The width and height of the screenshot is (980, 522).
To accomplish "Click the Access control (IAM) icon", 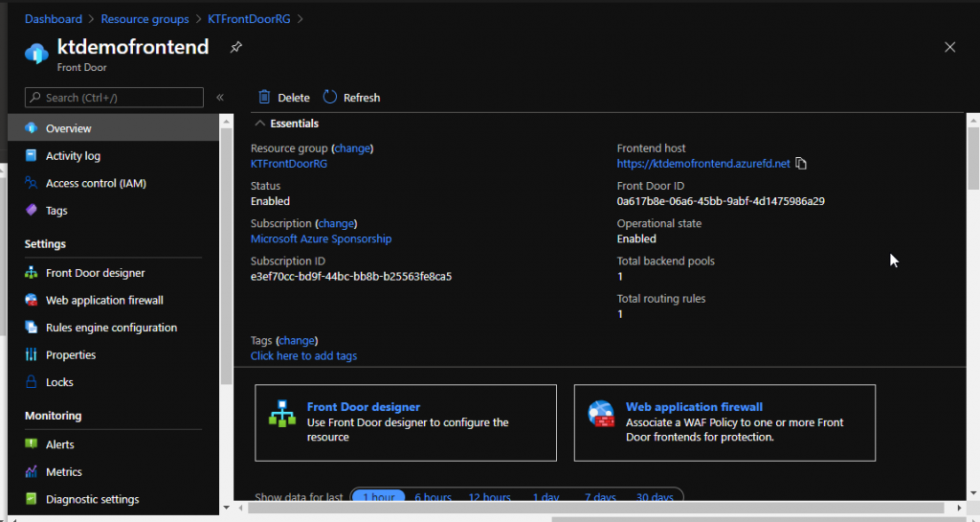I will (32, 183).
